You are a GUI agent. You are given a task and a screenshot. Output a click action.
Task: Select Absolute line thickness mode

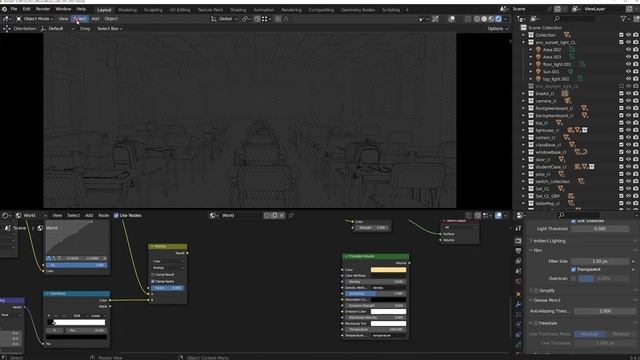coord(589,334)
